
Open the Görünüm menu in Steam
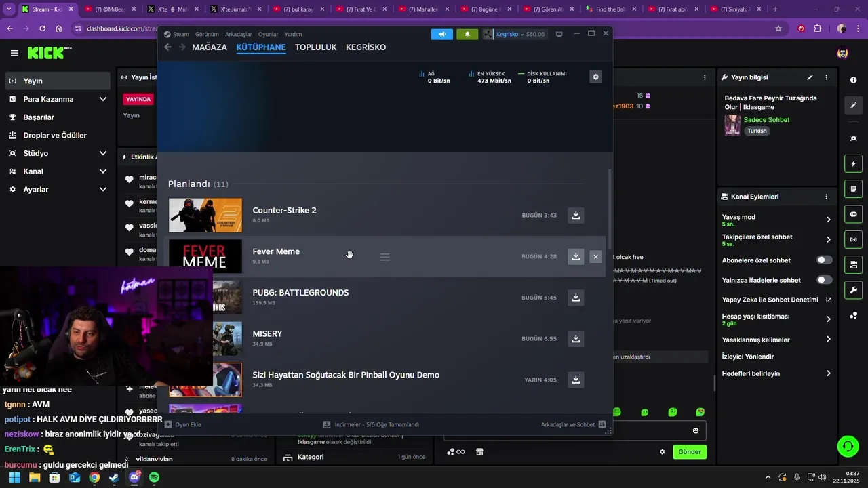207,34
